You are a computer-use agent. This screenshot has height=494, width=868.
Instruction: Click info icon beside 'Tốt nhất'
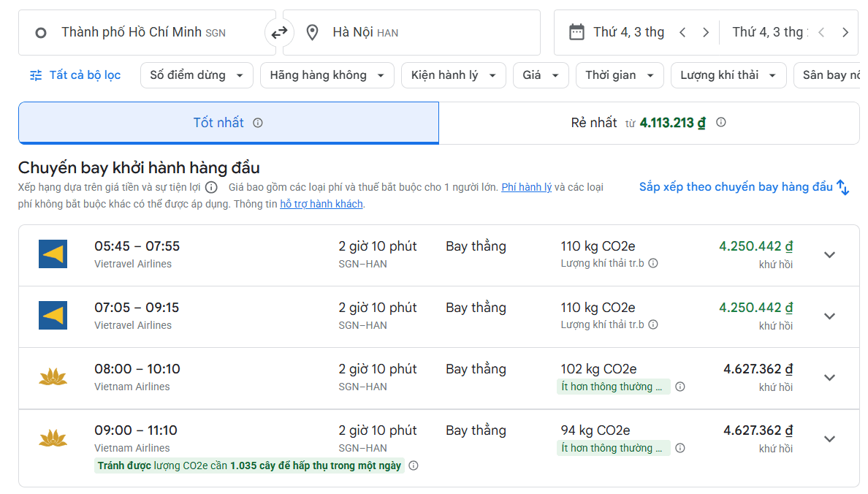click(258, 123)
